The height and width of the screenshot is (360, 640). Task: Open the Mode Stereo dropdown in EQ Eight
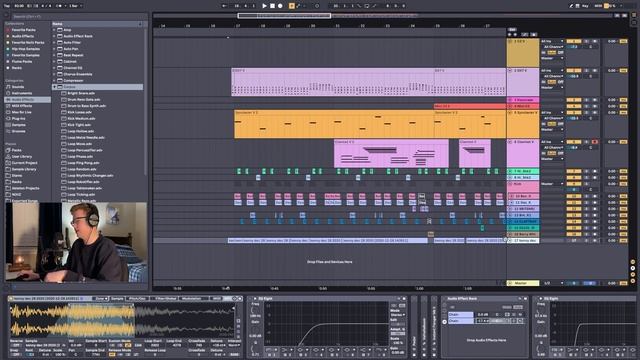398,315
